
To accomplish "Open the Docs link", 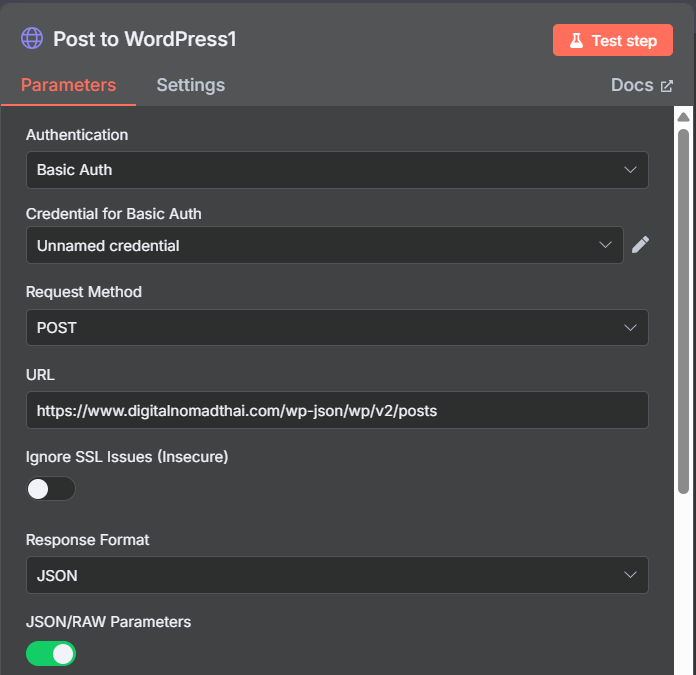I will (x=641, y=85).
